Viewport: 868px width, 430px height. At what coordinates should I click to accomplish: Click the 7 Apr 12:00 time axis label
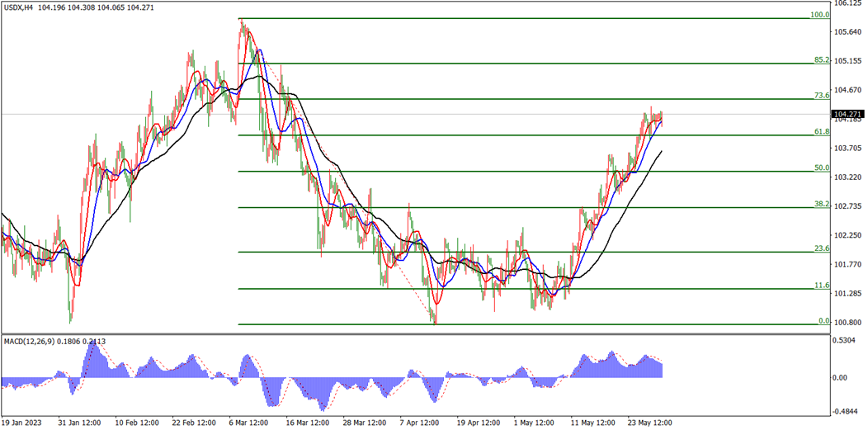pos(422,423)
